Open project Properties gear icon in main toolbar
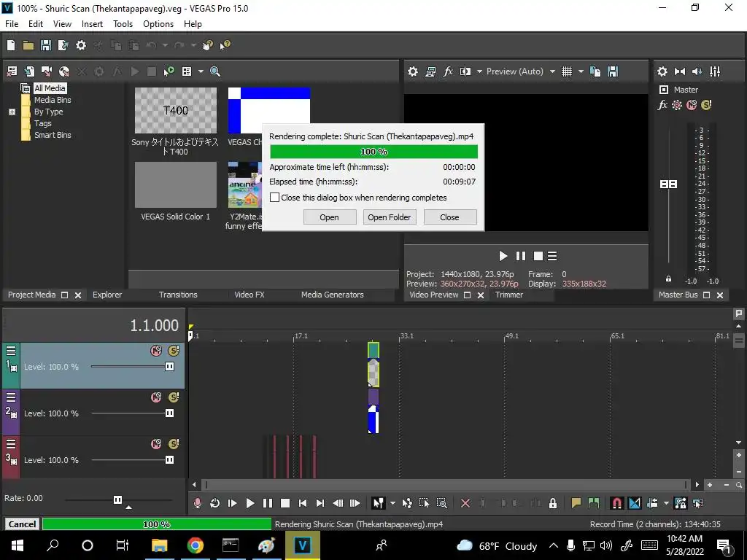Viewport: 747px width, 560px height. [x=81, y=45]
